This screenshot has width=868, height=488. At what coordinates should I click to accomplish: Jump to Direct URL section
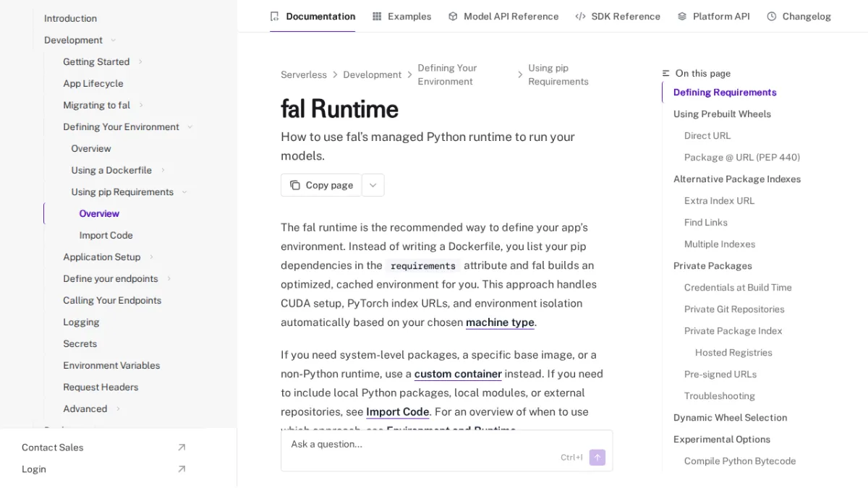[x=707, y=136]
